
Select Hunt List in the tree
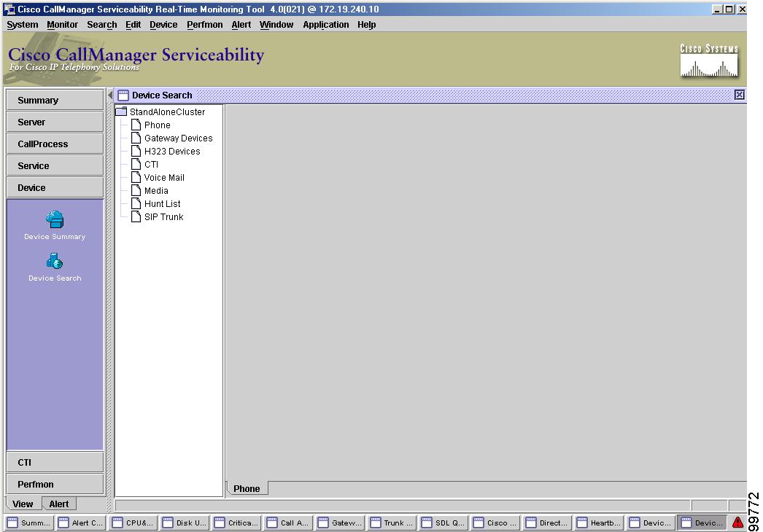tap(163, 204)
